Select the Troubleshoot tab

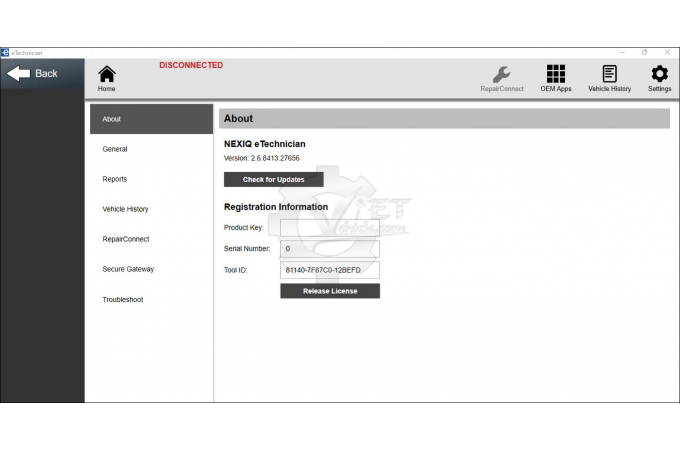(x=151, y=300)
